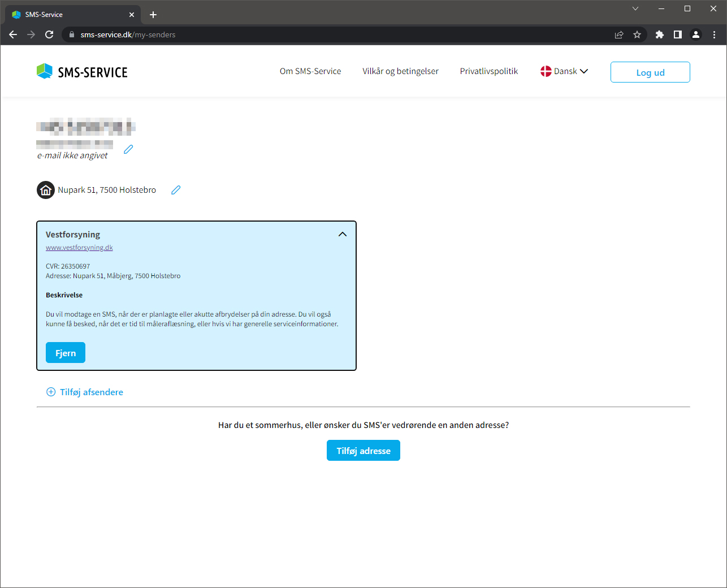
Task: Click the Tilføj adresse button
Action: coord(363,451)
